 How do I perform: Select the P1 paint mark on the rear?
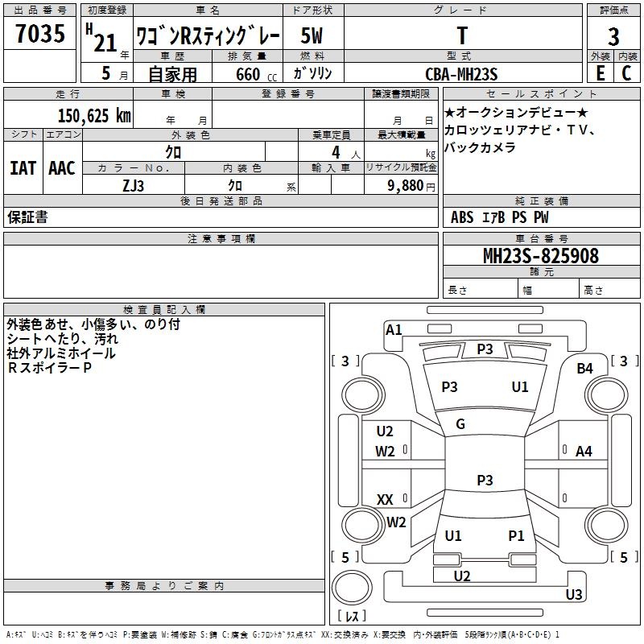(x=516, y=535)
